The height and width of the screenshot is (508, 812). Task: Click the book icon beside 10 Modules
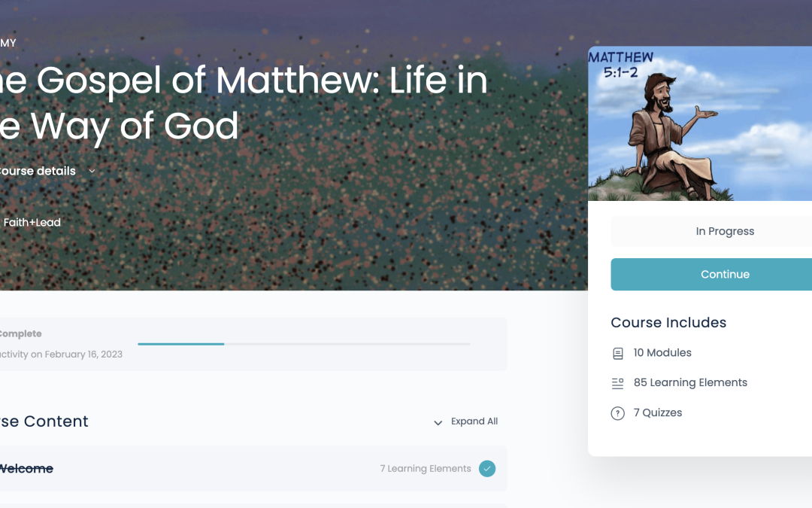617,352
